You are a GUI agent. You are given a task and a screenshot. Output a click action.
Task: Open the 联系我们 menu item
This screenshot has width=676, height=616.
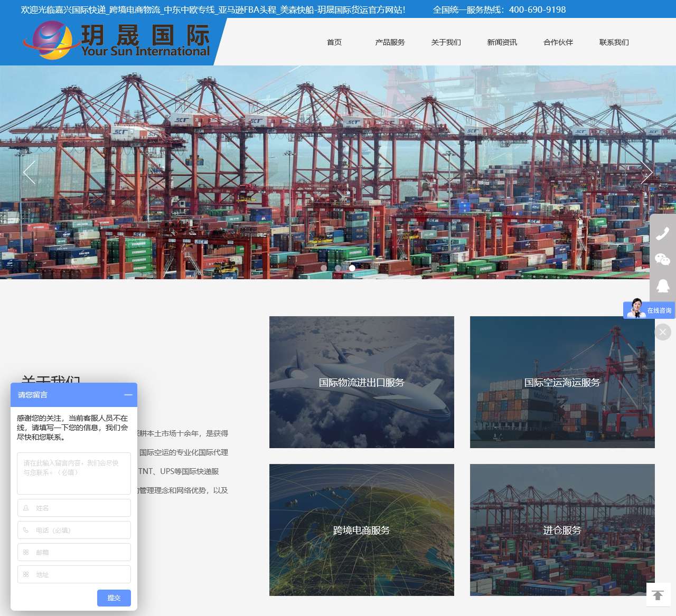614,42
